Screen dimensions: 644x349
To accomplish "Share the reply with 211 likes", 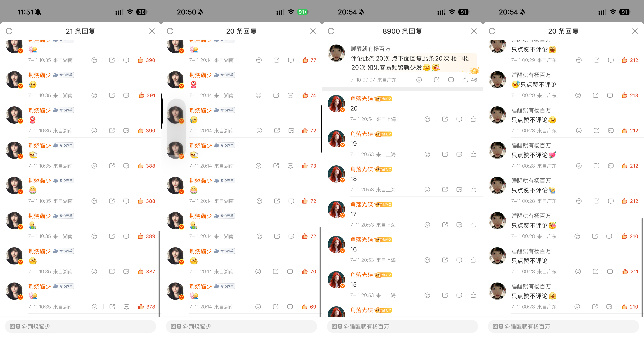I will [x=596, y=271].
